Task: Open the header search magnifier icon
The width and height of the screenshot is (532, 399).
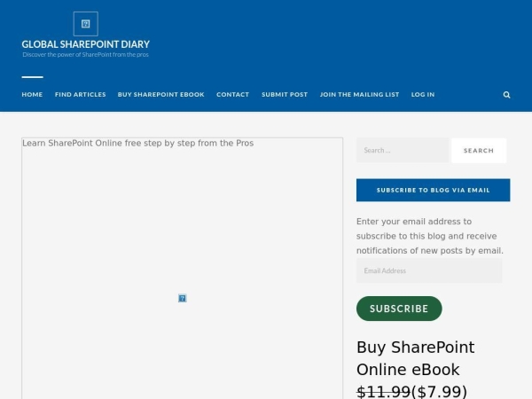Action: pyautogui.click(x=506, y=95)
